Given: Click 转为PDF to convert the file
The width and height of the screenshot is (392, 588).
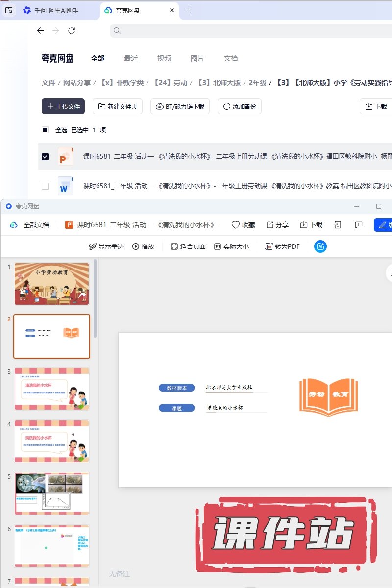Looking at the screenshot, I should point(282,246).
